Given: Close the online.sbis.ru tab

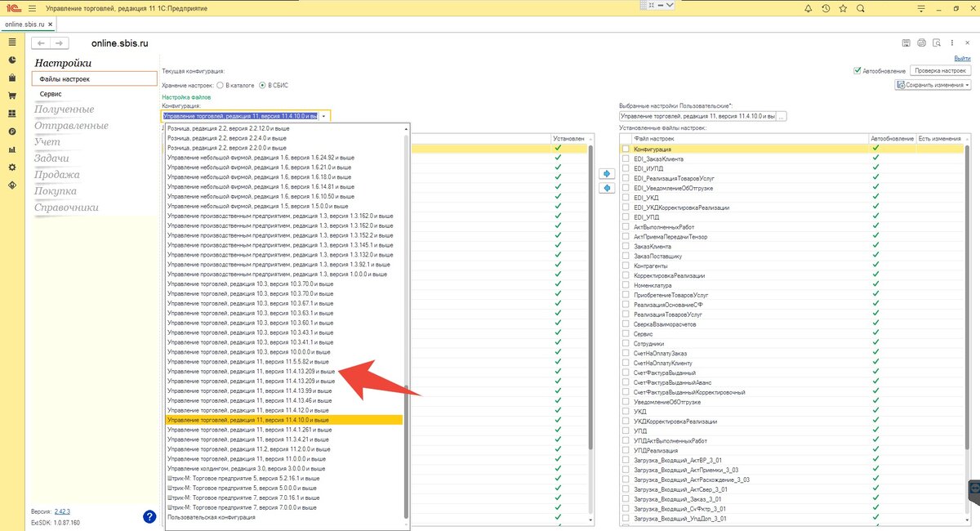Looking at the screenshot, I should click(50, 25).
